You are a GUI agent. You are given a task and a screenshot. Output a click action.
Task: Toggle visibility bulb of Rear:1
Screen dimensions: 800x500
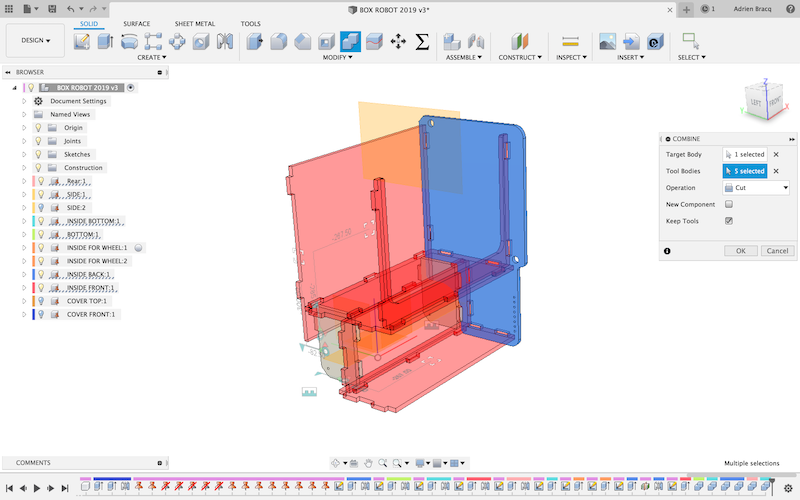[41, 181]
